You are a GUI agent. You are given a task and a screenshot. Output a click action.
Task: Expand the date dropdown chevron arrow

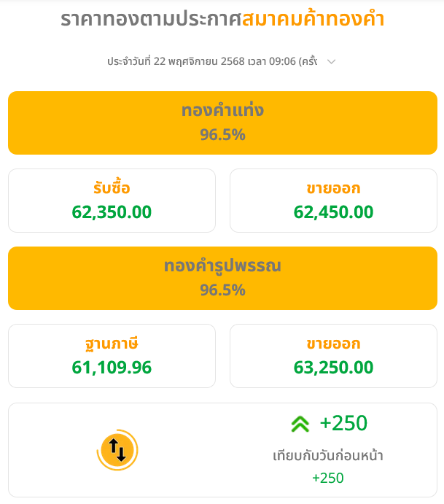pos(332,62)
